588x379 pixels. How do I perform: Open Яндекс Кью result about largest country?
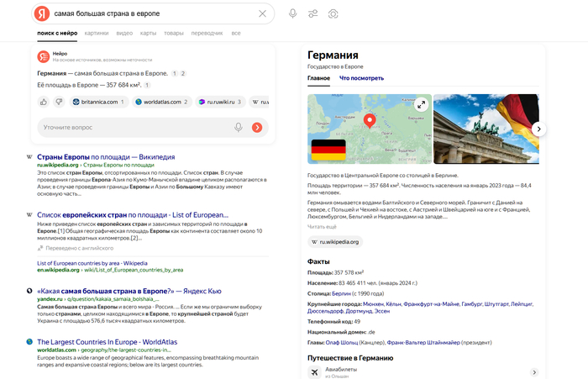pyautogui.click(x=129, y=292)
